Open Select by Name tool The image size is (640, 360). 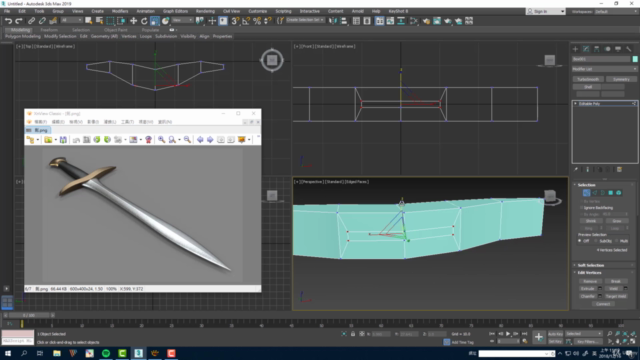(x=99, y=21)
